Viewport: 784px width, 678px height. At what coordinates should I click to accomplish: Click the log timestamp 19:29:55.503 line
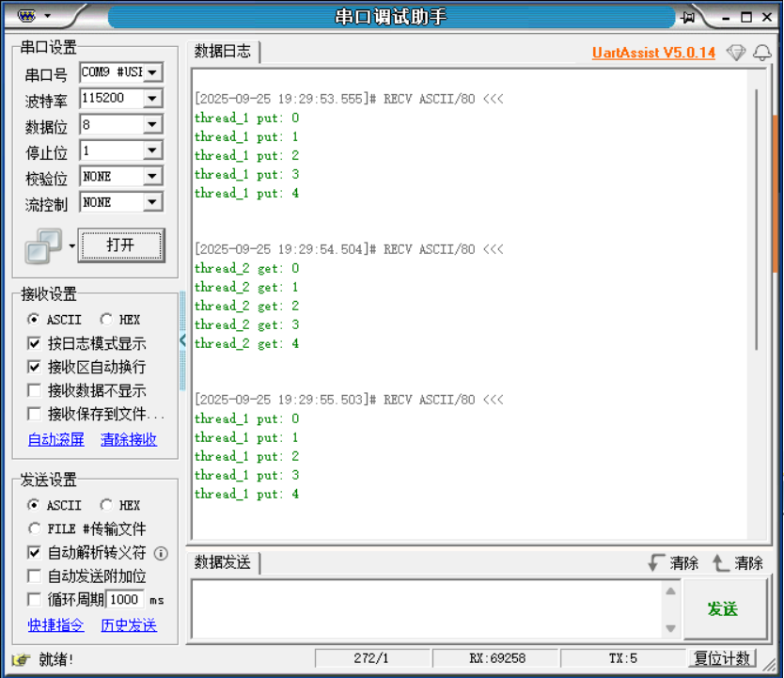349,400
